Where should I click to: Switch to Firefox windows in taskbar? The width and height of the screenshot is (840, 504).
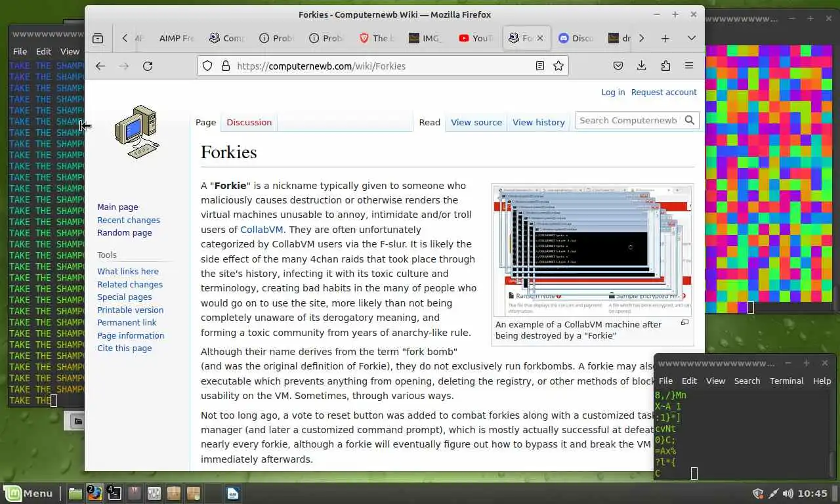pos(95,493)
